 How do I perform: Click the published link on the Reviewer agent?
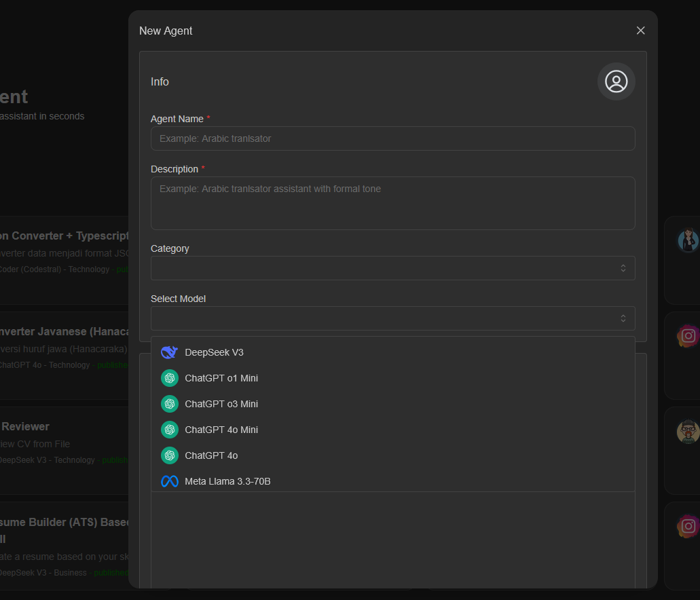tap(116, 460)
